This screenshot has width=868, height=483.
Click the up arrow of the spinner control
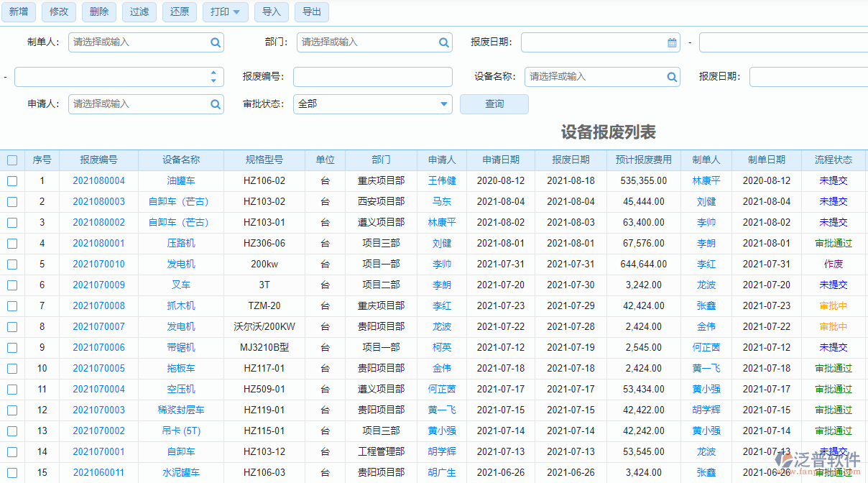pos(213,73)
